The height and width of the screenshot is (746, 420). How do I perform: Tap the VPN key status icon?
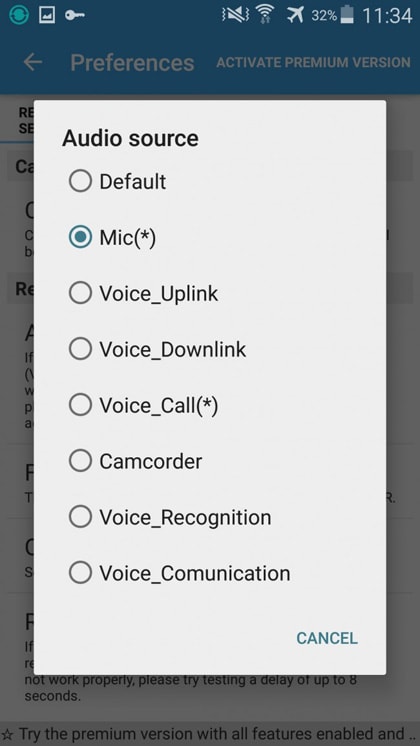pos(75,15)
